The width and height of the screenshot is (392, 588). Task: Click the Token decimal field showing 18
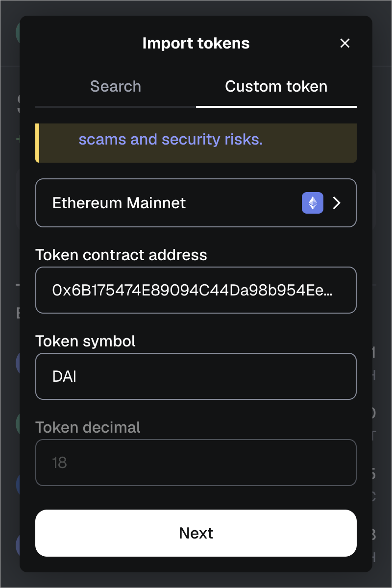pos(196,463)
